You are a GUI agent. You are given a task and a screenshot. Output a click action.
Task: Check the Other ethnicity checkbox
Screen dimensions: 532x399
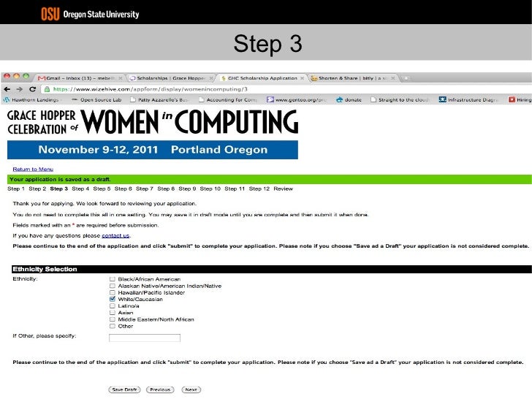coord(113,326)
